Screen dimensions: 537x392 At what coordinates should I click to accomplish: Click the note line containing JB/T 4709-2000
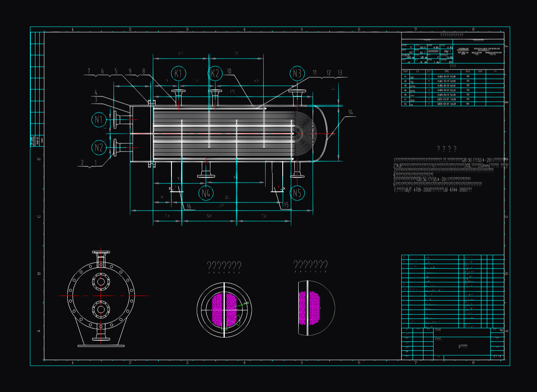tap(433, 190)
